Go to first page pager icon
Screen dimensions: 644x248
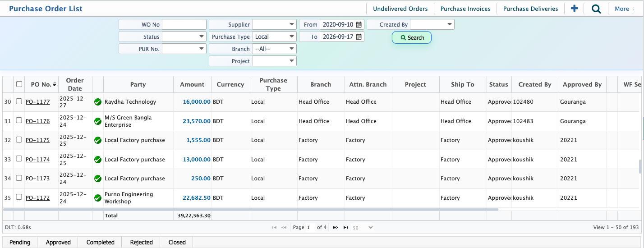(274, 228)
